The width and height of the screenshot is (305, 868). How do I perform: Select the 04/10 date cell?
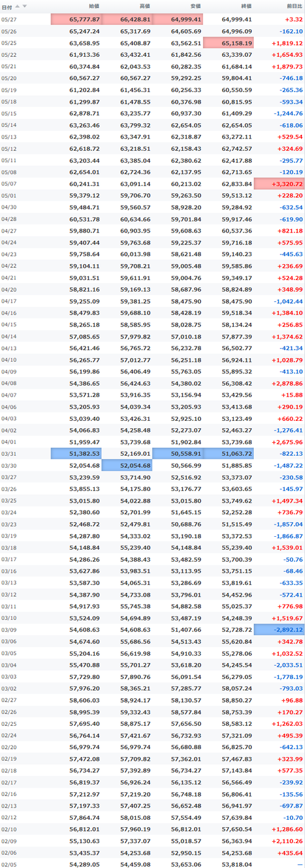[x=9, y=360]
